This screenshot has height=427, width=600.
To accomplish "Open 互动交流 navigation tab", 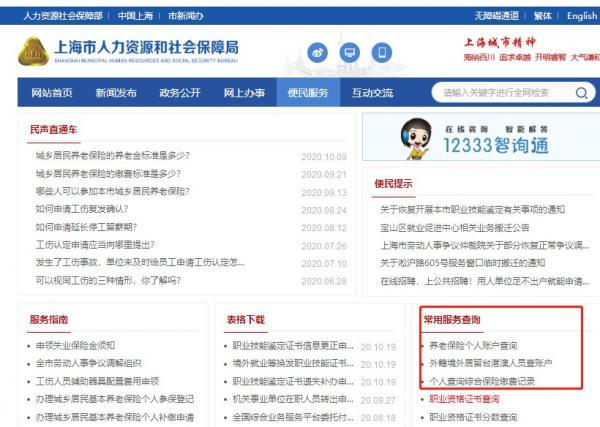I will pos(372,93).
